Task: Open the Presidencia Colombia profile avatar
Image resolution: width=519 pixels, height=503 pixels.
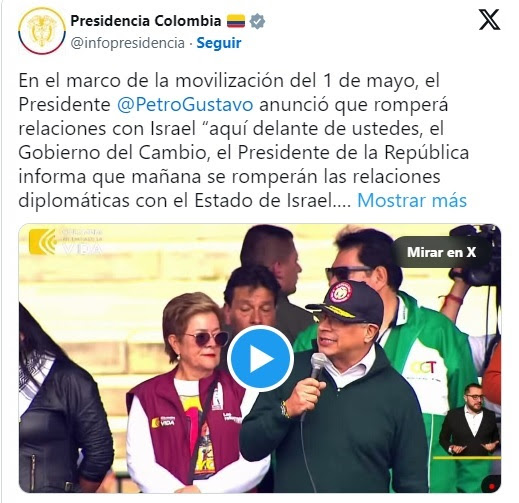Action: coord(42,31)
